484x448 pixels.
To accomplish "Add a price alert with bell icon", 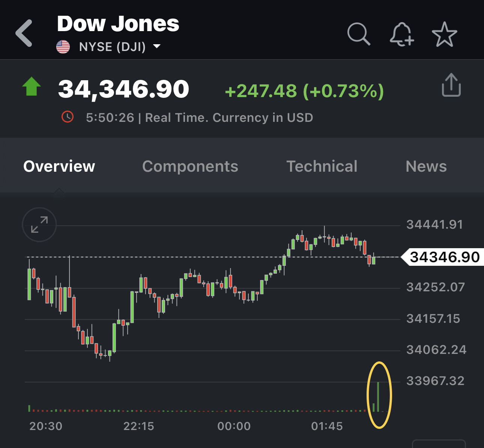I will click(x=401, y=34).
